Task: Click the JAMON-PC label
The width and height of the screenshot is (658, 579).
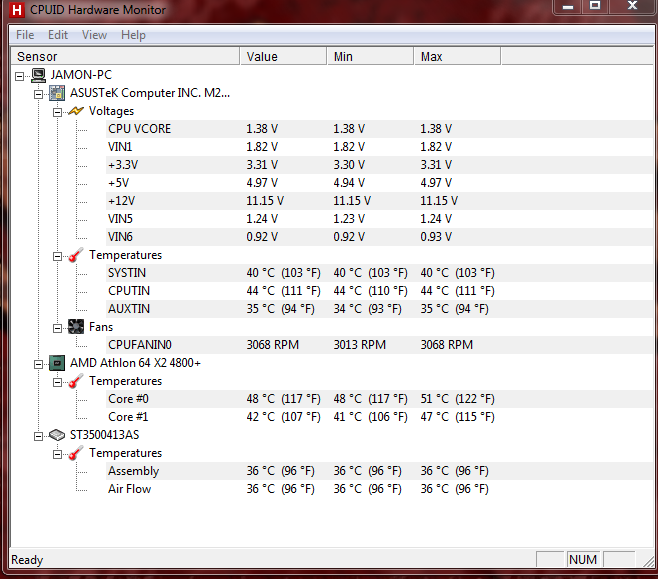Action: point(81,75)
